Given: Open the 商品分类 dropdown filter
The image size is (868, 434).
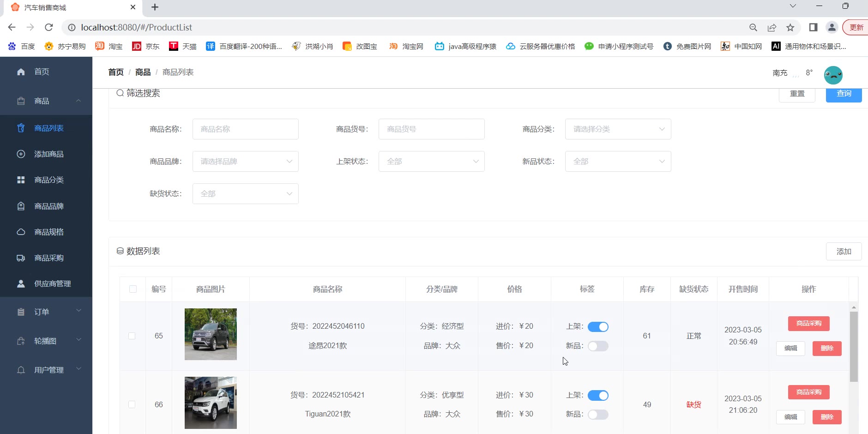Looking at the screenshot, I should (618, 129).
